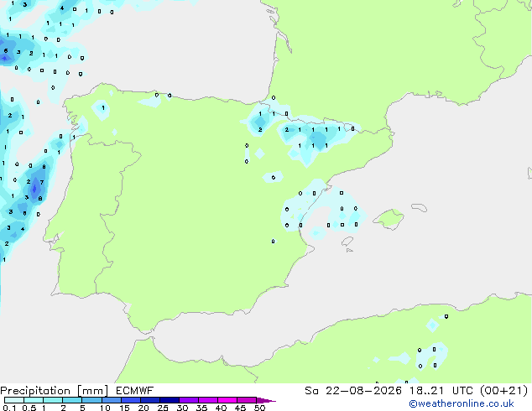This screenshot has width=532, height=411.
Task: Click the diamond-shaped rain patch over Algeria
Action: coord(432,325)
